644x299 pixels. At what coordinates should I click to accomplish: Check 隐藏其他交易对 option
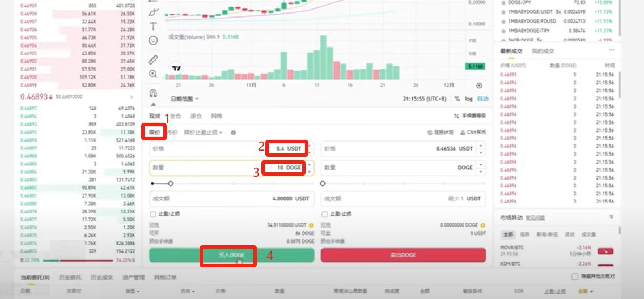[575, 276]
